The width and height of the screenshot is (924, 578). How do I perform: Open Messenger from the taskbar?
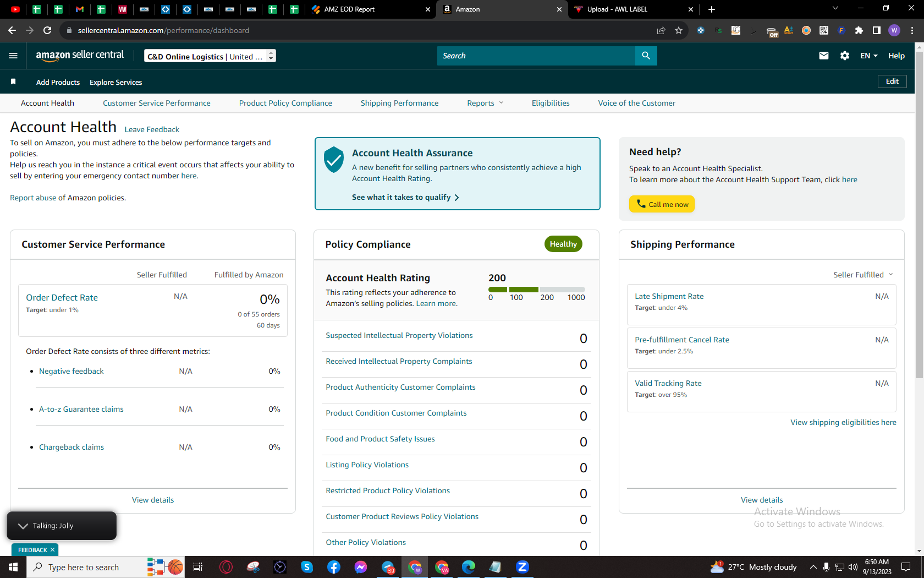361,567
